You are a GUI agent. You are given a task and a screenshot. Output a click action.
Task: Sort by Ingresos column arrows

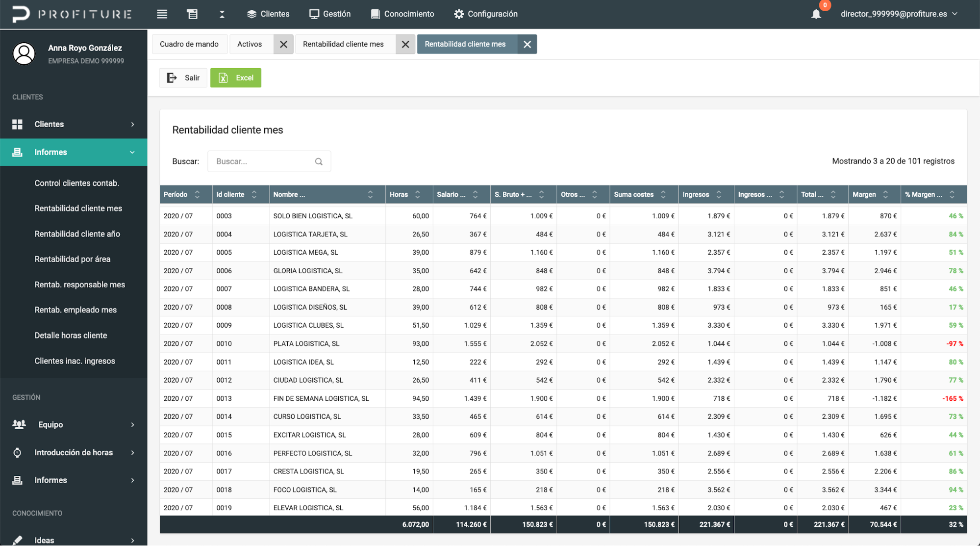pos(718,194)
